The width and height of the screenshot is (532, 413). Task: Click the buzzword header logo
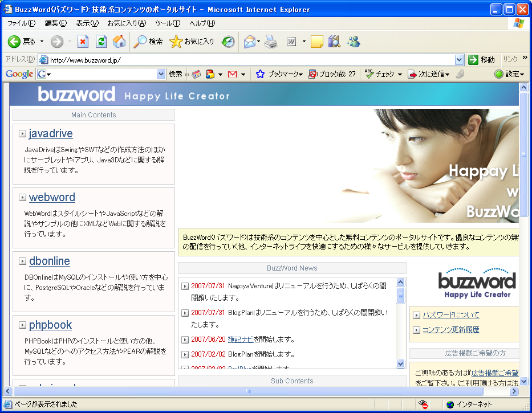point(76,94)
